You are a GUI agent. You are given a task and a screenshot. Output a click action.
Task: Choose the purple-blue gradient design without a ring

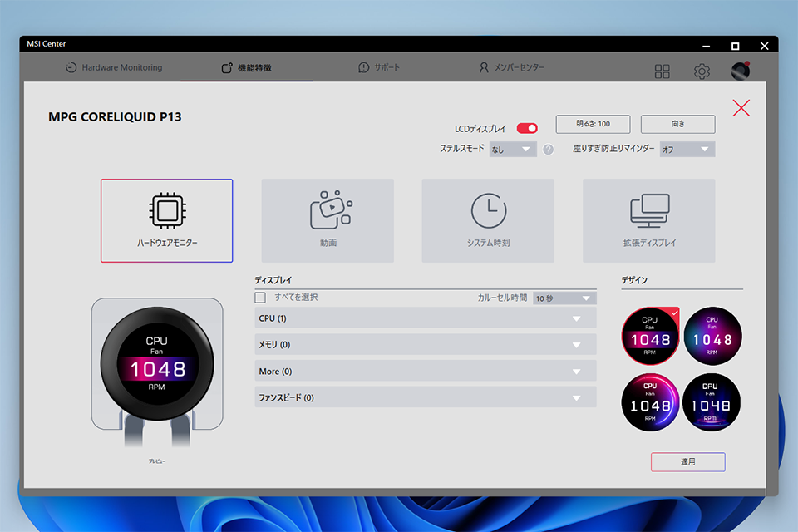pos(712,336)
